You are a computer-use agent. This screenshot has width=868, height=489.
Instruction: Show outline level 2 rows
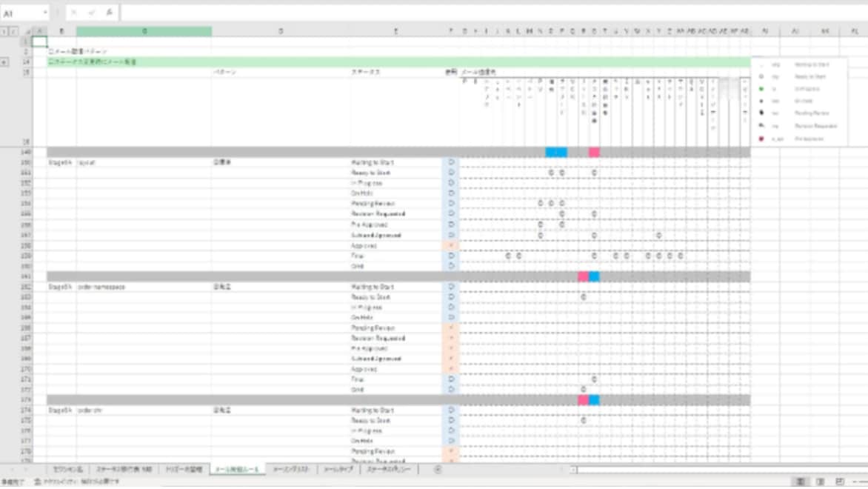[13, 32]
